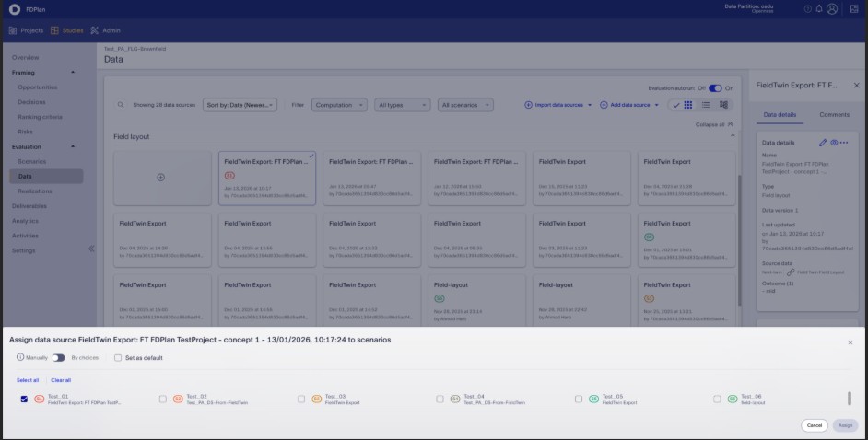
Task: Check the Test_05 scenario checkbox
Action: pyautogui.click(x=579, y=399)
